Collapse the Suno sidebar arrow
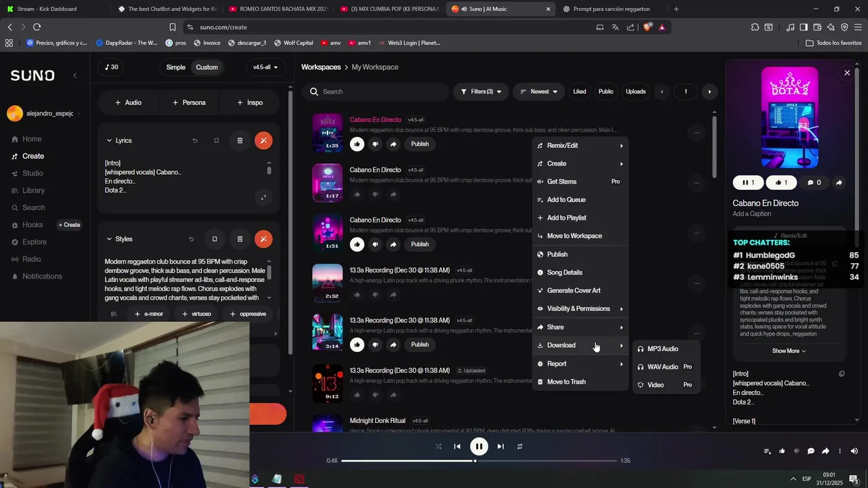The height and width of the screenshot is (488, 868). point(75,76)
